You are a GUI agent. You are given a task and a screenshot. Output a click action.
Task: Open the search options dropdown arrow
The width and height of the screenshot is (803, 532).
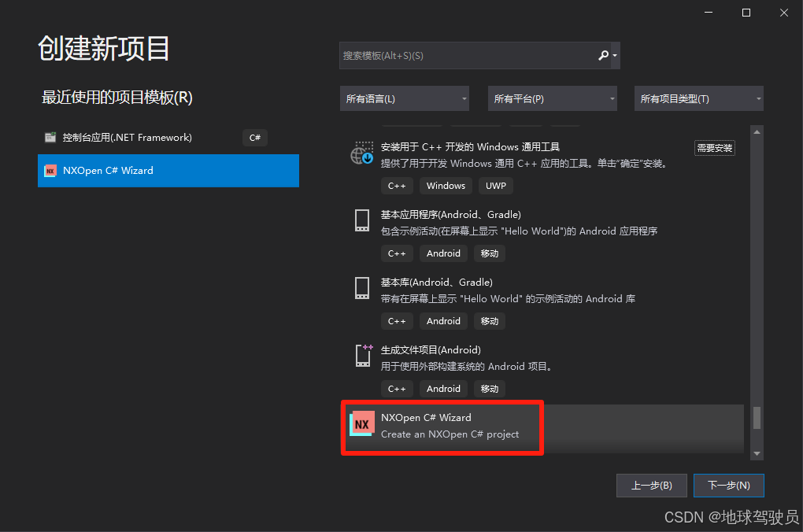pyautogui.click(x=615, y=55)
